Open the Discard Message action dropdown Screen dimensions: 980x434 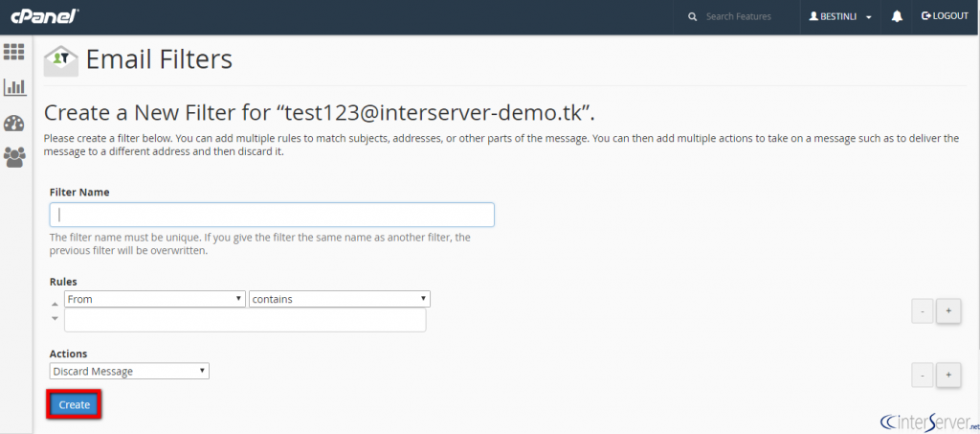(x=129, y=371)
